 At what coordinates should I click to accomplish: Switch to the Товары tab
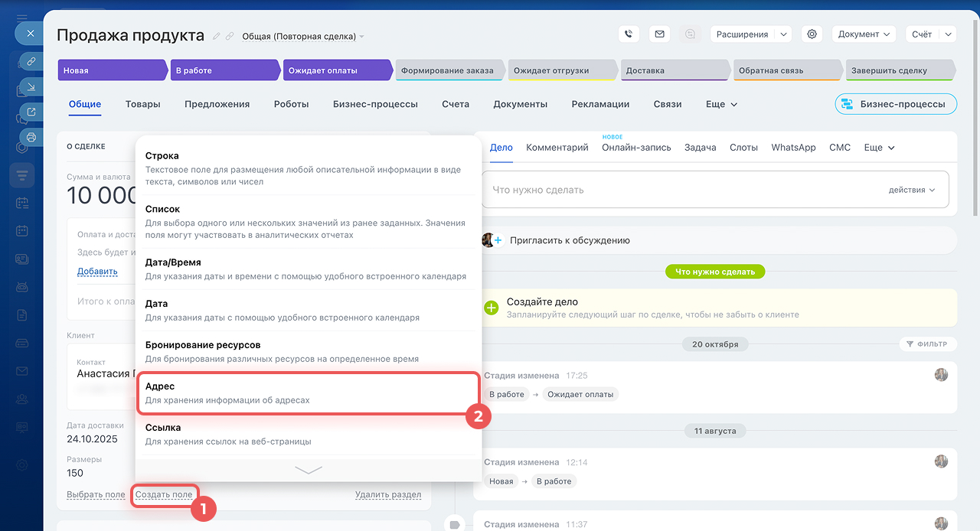point(143,104)
